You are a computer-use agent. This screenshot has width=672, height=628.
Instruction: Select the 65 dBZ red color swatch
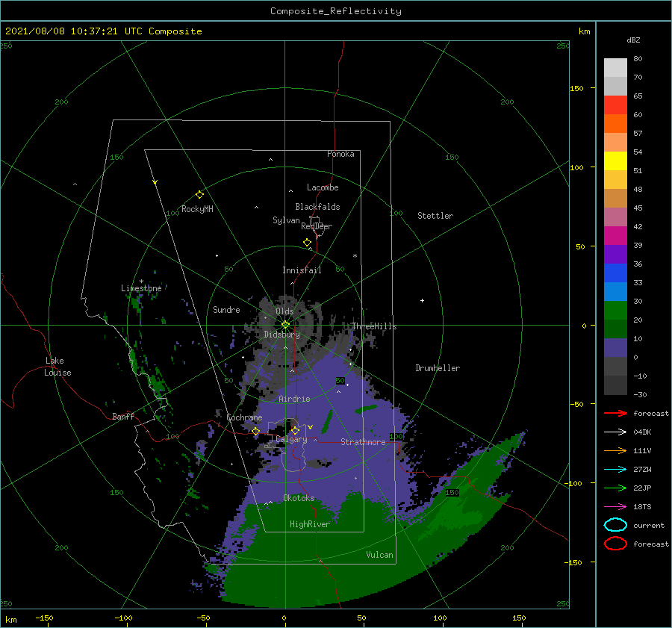click(615, 105)
